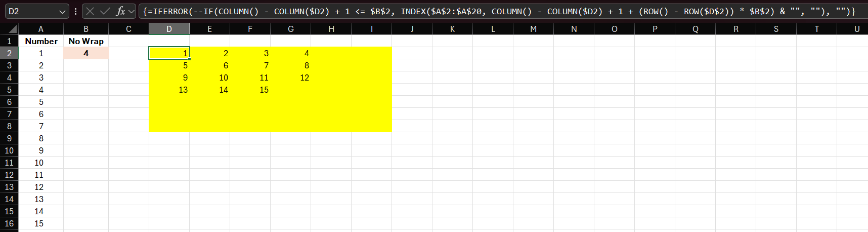Select cell A14 containing 13
The height and width of the screenshot is (232, 868).
[x=41, y=199]
